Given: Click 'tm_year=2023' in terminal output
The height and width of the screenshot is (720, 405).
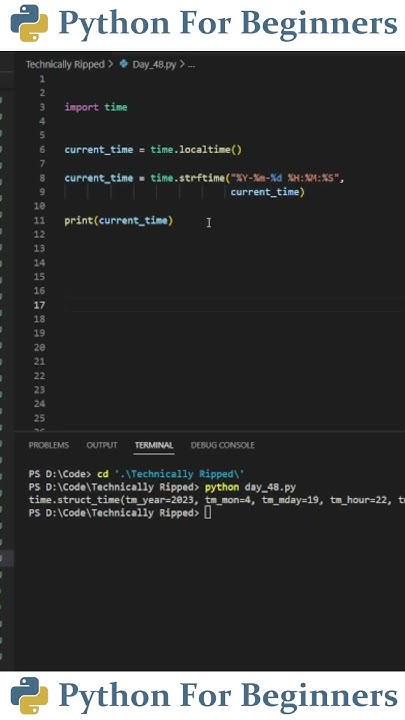Looking at the screenshot, I should coord(160,500).
